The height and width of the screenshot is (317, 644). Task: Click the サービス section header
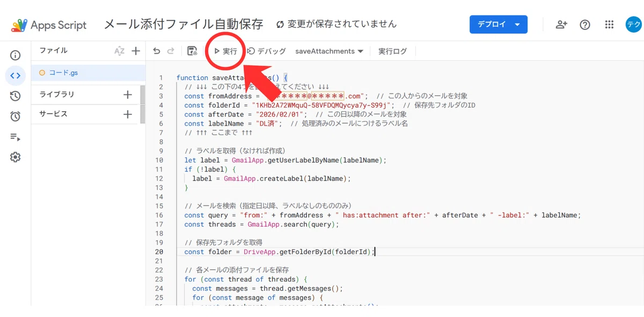pos(53,114)
